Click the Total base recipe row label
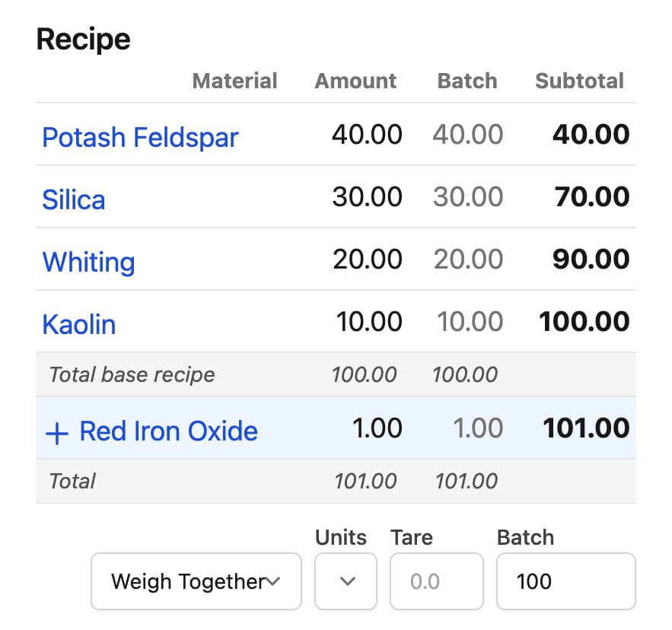The width and height of the screenshot is (672, 630). (132, 375)
